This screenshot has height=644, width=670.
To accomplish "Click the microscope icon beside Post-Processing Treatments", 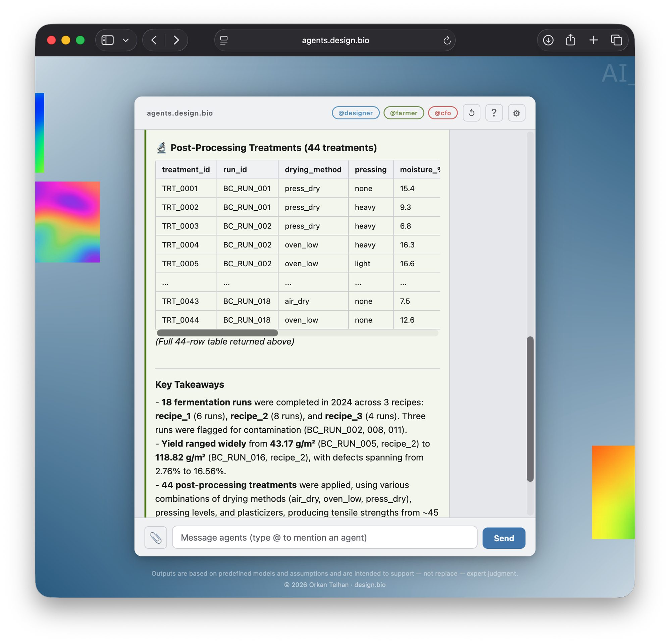I will click(161, 148).
